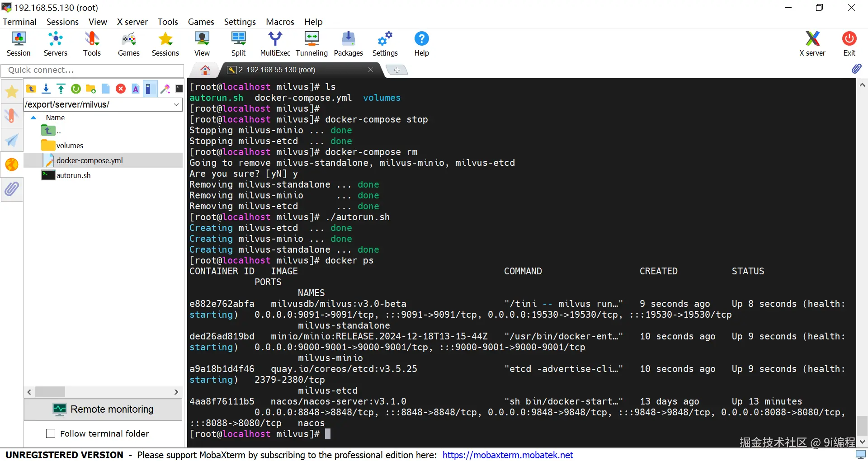Click the rename 'A' icon in SFTP toolbar

[x=136, y=89]
